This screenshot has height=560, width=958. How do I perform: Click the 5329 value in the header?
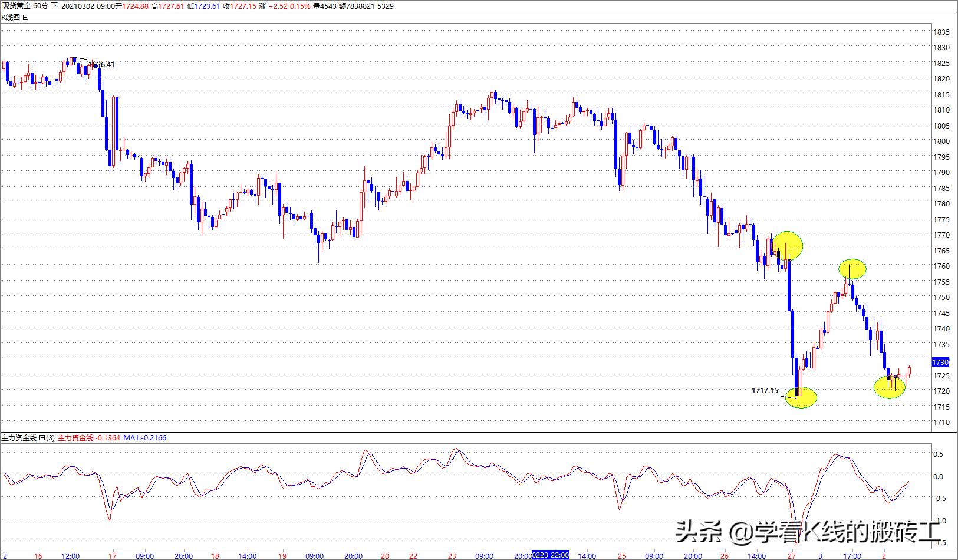[385, 6]
